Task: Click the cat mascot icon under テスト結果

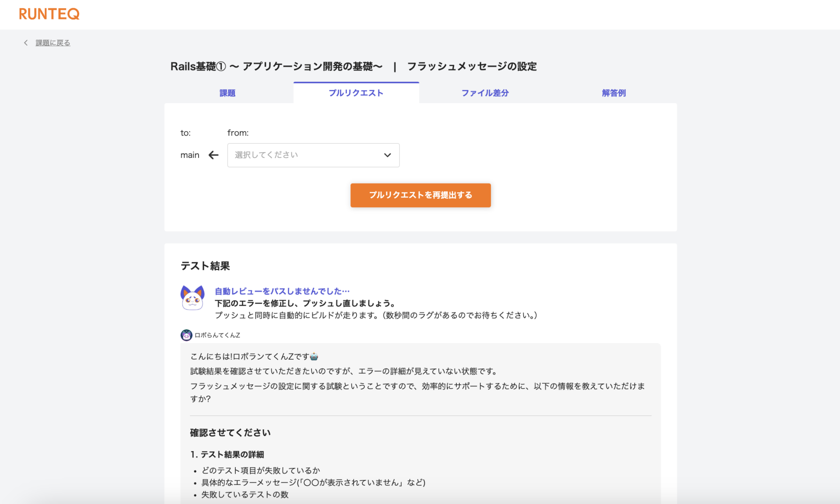Action: 192,298
